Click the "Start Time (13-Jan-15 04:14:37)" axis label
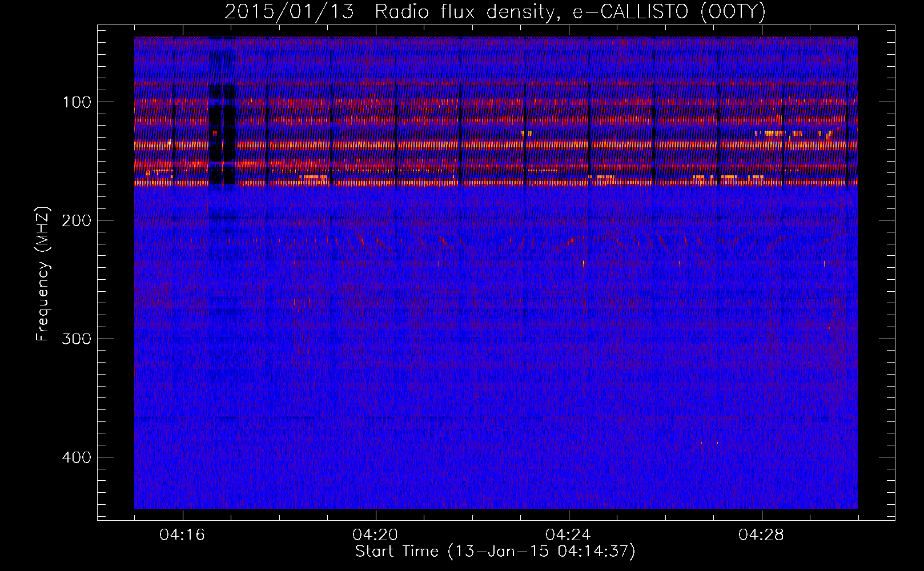The width and height of the screenshot is (924, 571). pyautogui.click(x=495, y=552)
